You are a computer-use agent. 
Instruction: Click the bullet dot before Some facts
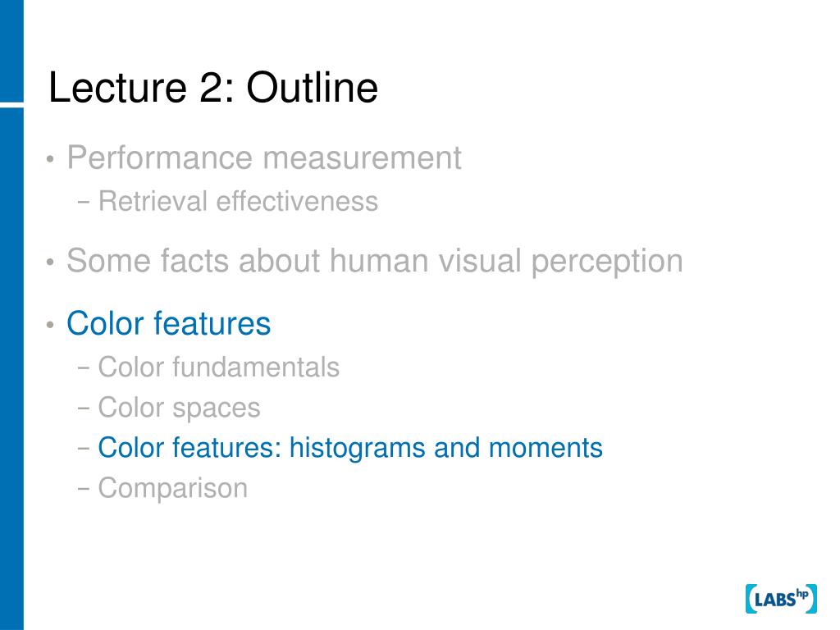pyautogui.click(x=50, y=262)
